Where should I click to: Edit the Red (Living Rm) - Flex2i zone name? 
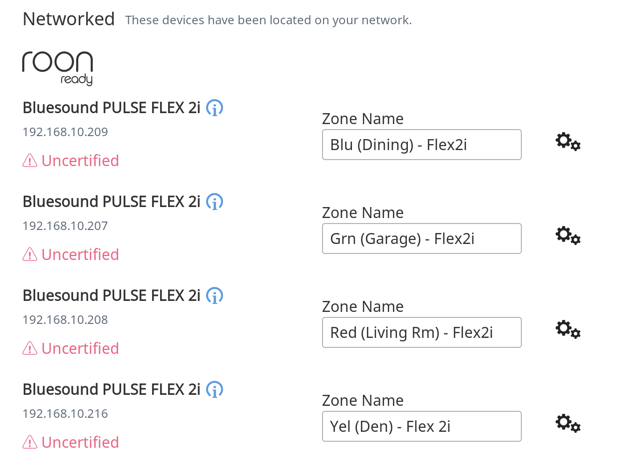pyautogui.click(x=422, y=333)
